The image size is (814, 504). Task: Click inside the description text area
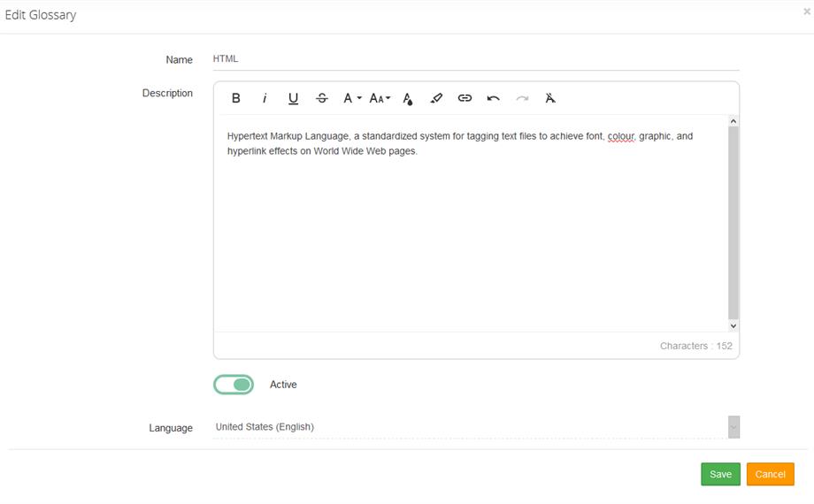[x=471, y=230]
